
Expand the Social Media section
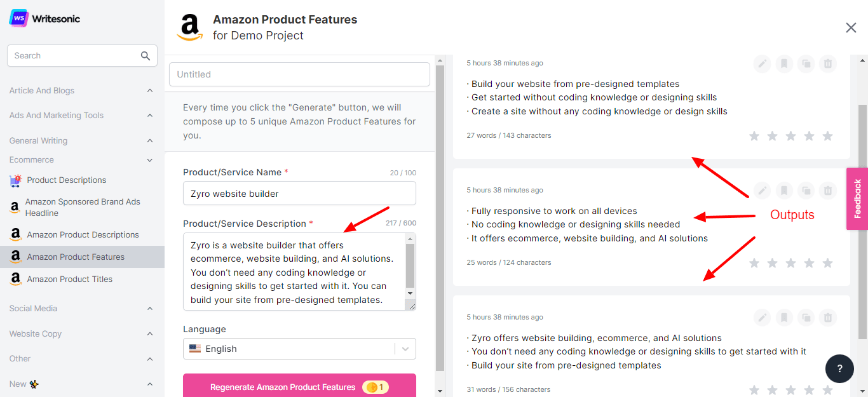point(150,309)
